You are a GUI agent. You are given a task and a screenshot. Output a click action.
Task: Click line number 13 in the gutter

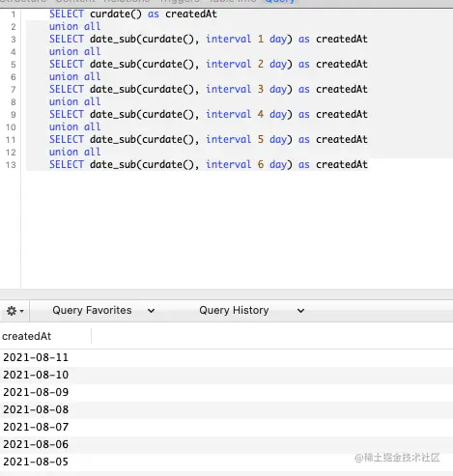11,165
